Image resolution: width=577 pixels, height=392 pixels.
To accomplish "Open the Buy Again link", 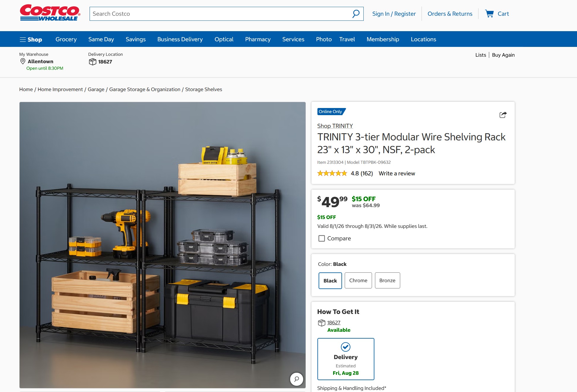I will click(503, 55).
